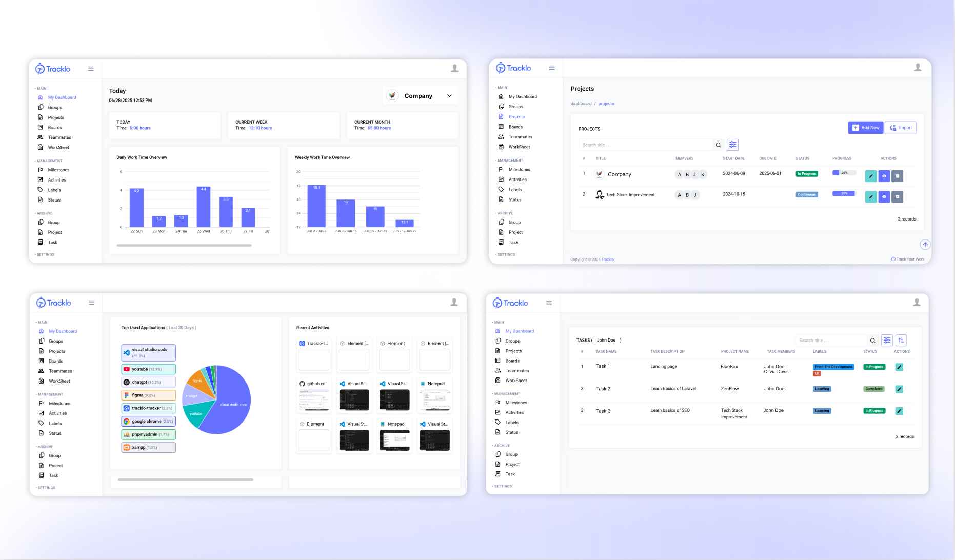
Task: Select Teammates in the sidebar navigation
Action: click(x=520, y=136)
